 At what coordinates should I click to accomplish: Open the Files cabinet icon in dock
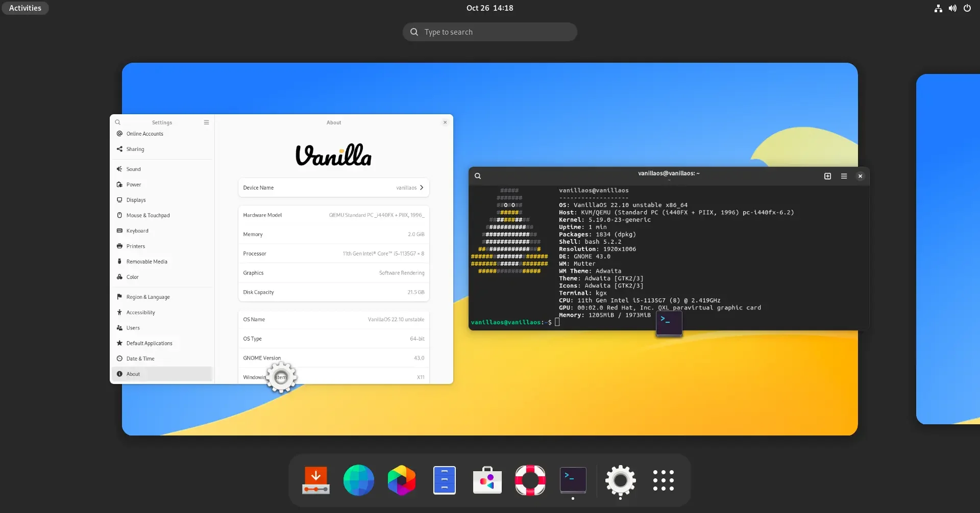[x=445, y=480]
